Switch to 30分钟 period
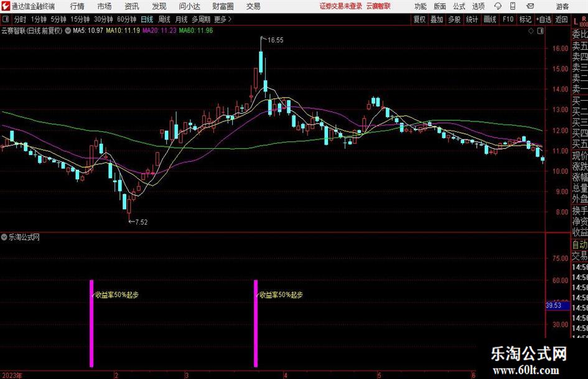 click(x=103, y=19)
